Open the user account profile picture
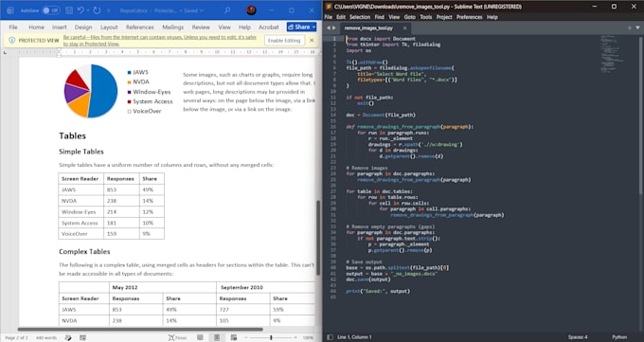The height and width of the screenshot is (342, 644). 251,10
